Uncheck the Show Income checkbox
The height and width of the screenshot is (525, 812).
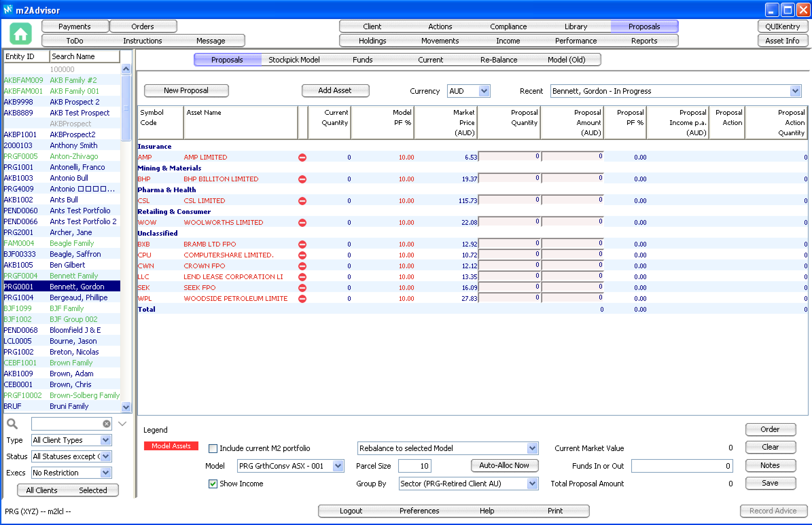pyautogui.click(x=213, y=484)
